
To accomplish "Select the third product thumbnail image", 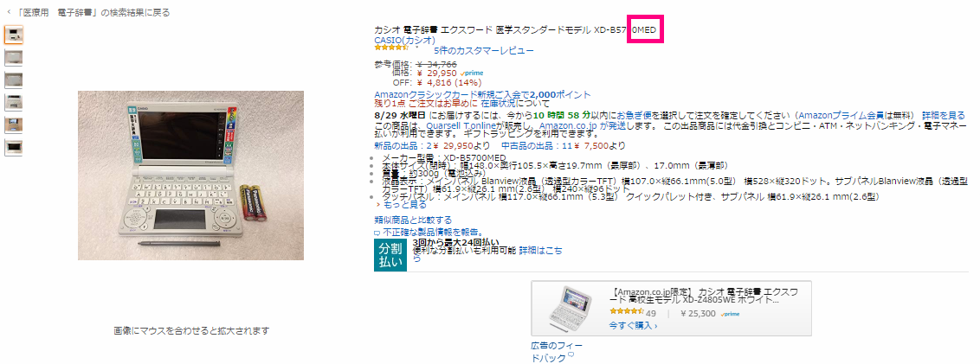I will click(13, 80).
